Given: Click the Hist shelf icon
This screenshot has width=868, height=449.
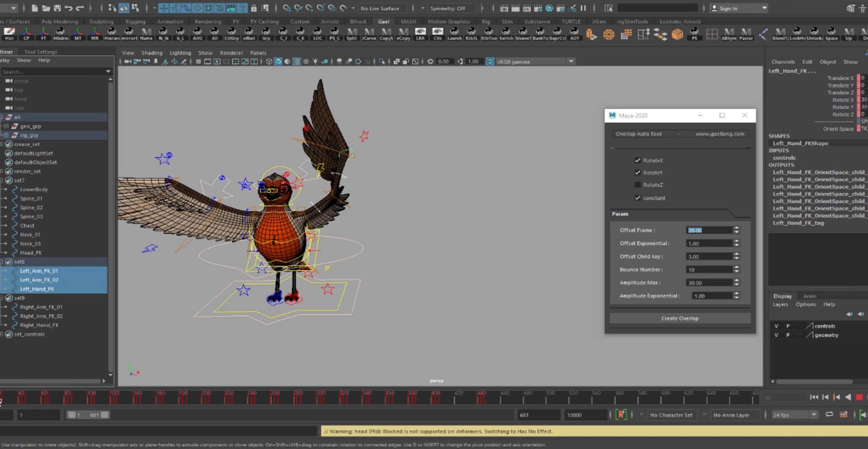Looking at the screenshot, I should point(9,33).
